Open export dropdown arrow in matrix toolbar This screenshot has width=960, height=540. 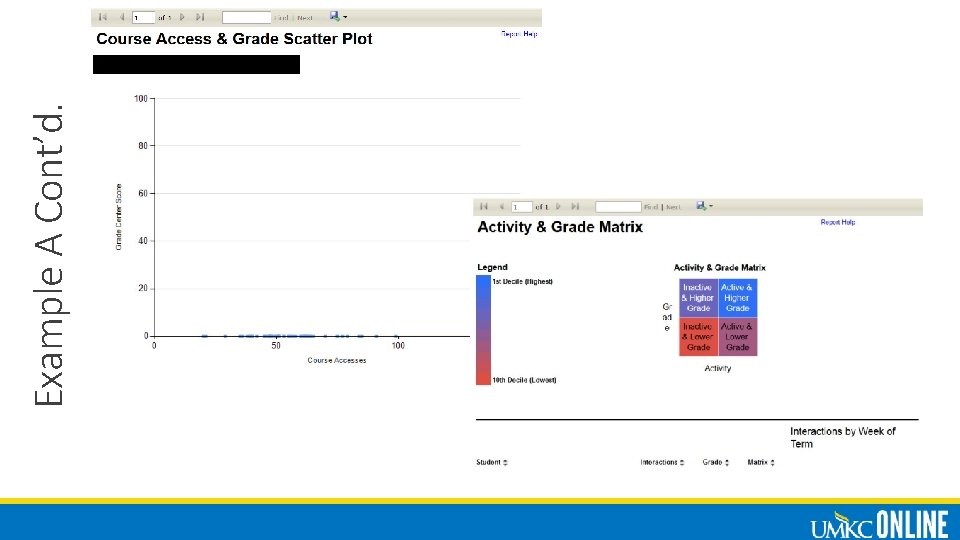(711, 206)
